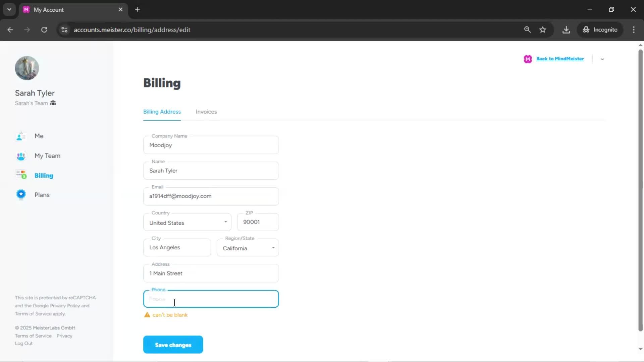Open the My Team section
The width and height of the screenshot is (644, 362).
(48, 156)
